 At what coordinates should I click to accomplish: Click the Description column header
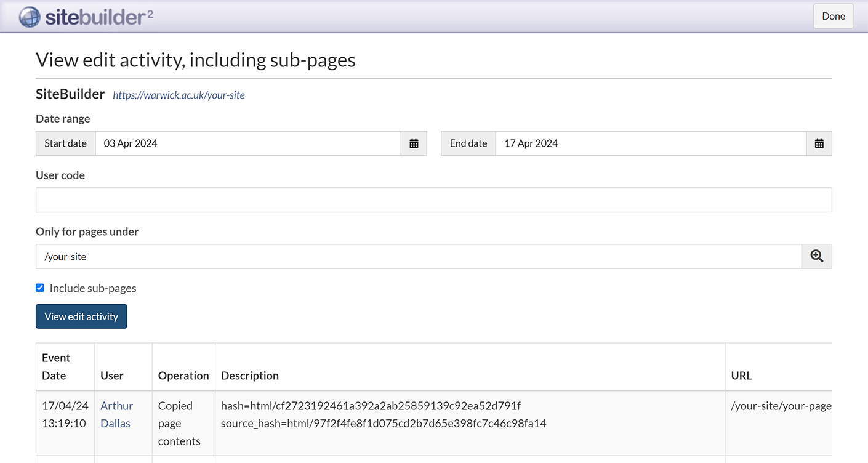tap(250, 376)
